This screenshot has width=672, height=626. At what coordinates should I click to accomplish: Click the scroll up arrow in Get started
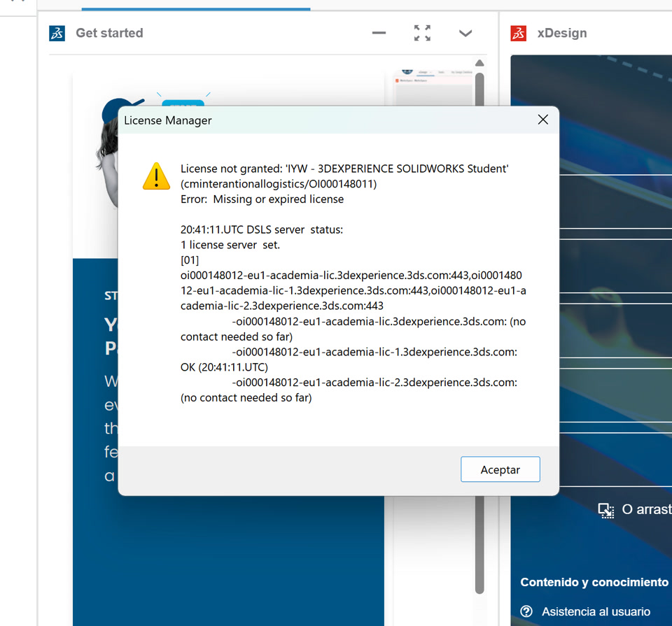(x=479, y=63)
